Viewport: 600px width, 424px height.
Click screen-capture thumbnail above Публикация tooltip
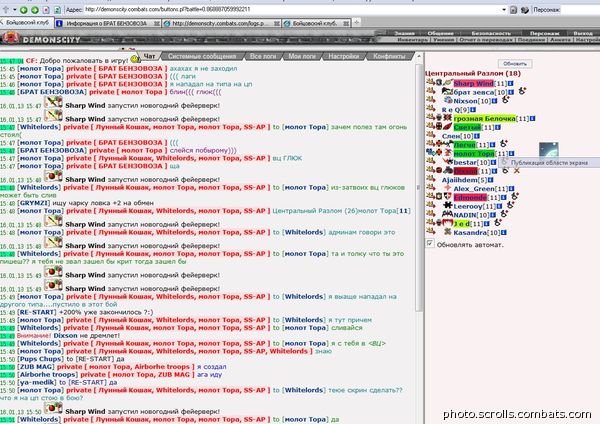point(549,150)
